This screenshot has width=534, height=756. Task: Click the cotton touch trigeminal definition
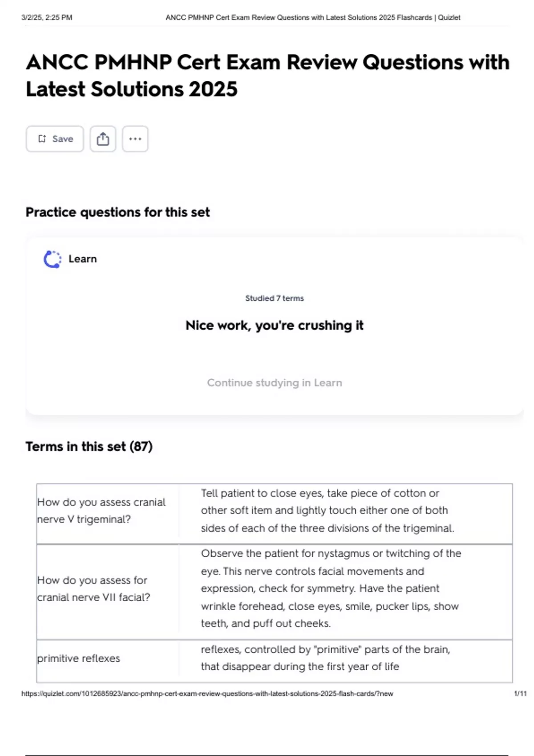click(x=327, y=511)
